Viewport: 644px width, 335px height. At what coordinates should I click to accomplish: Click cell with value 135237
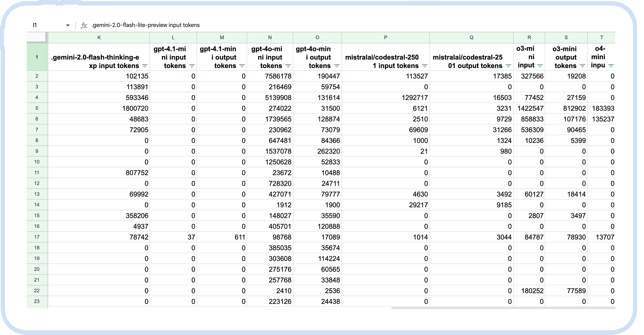[602, 119]
